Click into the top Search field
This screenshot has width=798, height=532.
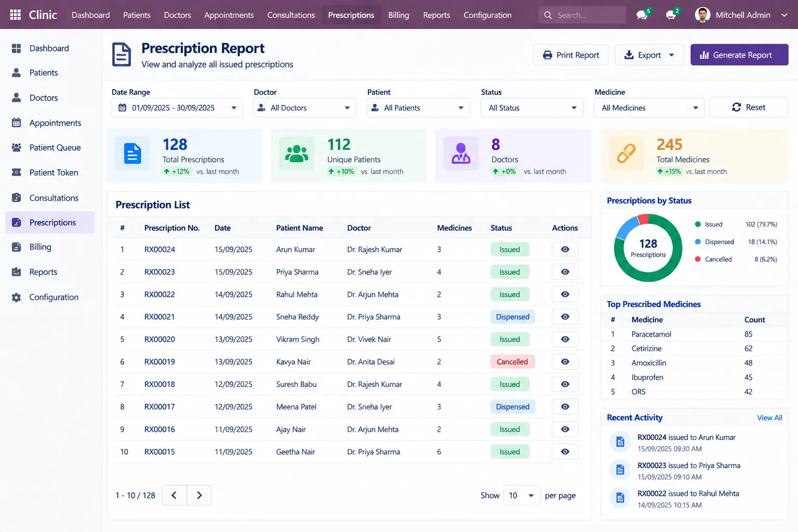pyautogui.click(x=582, y=15)
